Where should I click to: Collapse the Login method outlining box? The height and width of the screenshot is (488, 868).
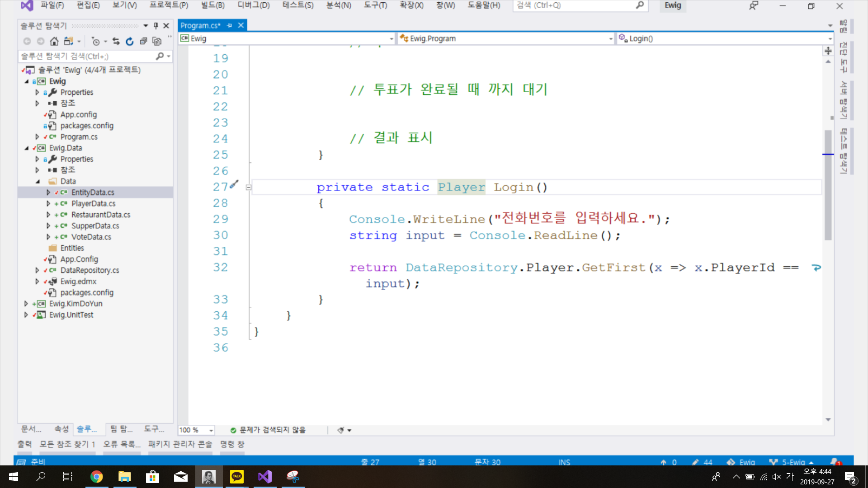(x=248, y=187)
